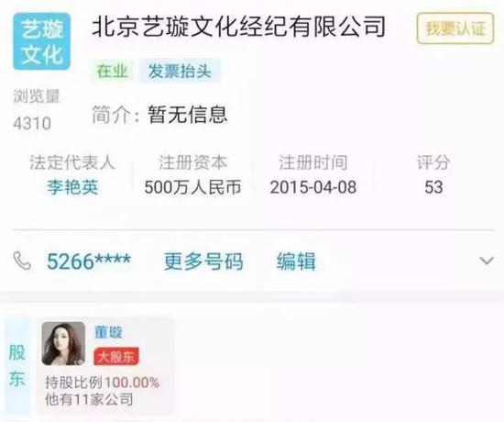The height and width of the screenshot is (422, 504).
Task: Click the 我要认证 button
Action: (x=455, y=28)
